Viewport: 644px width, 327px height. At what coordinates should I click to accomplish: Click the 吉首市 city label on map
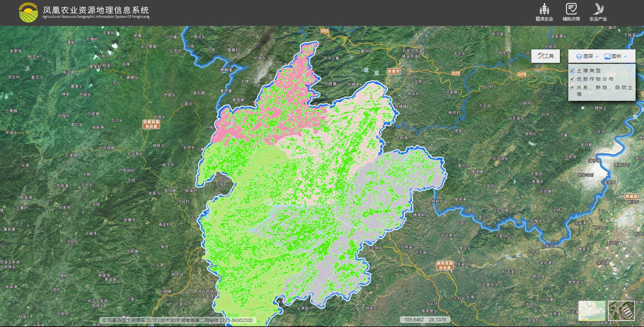pyautogui.click(x=393, y=71)
